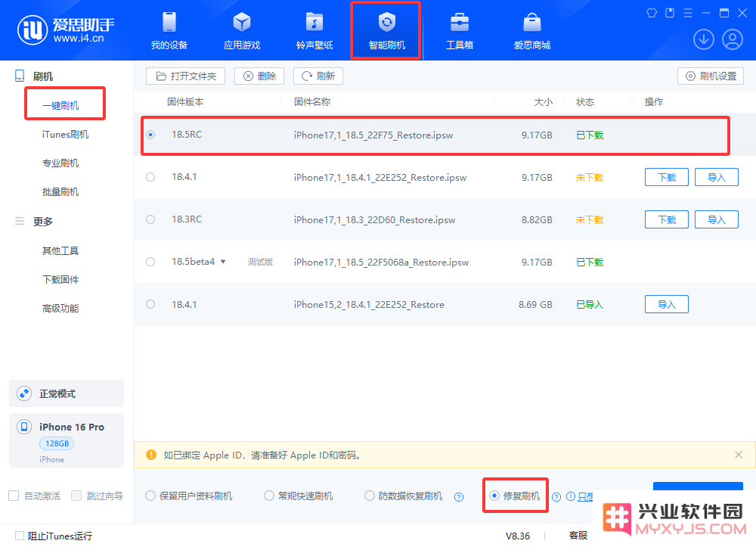This screenshot has width=756, height=547.
Task: Click the 刷新 button
Action: coord(318,76)
